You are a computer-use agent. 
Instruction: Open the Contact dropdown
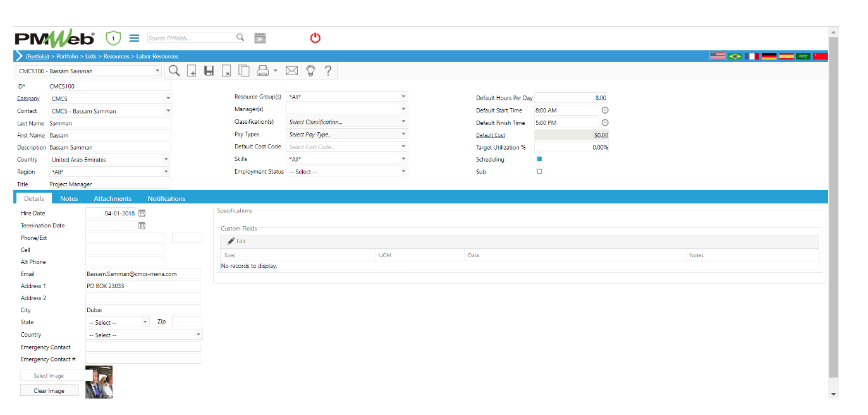coord(168,111)
